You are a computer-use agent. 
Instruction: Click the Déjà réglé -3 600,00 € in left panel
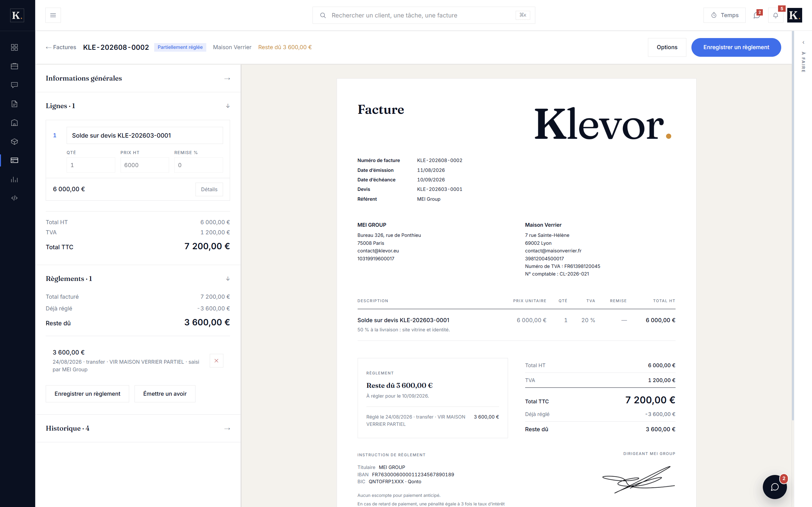pos(214,309)
